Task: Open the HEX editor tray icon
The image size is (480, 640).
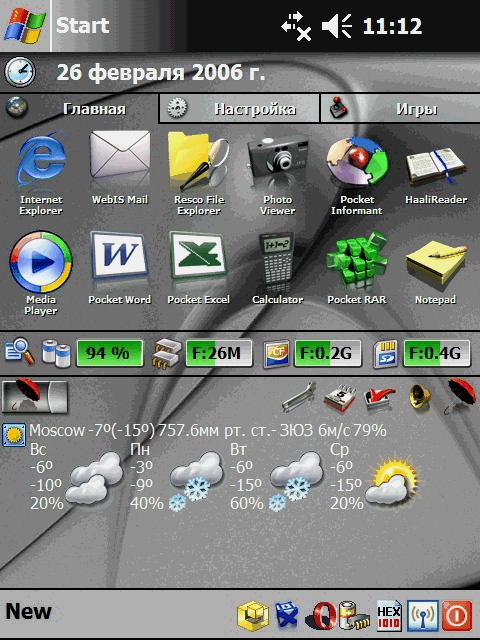Action: point(389,616)
